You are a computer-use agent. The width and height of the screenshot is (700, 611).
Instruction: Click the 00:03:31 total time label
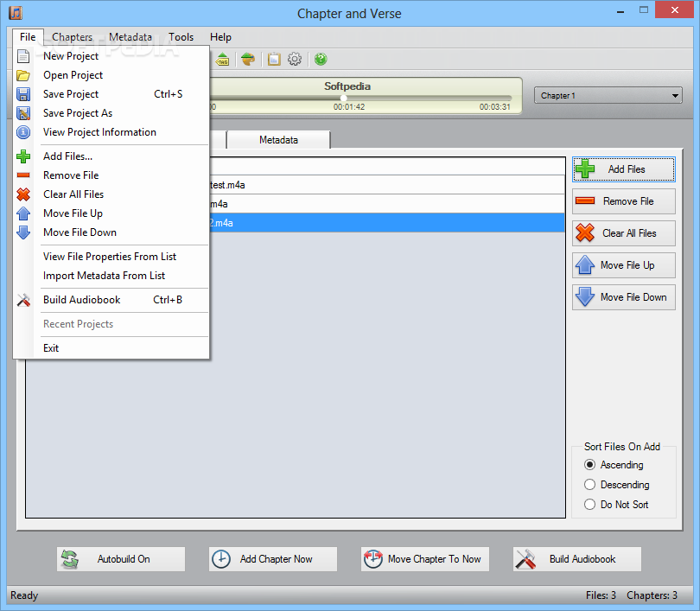(494, 107)
